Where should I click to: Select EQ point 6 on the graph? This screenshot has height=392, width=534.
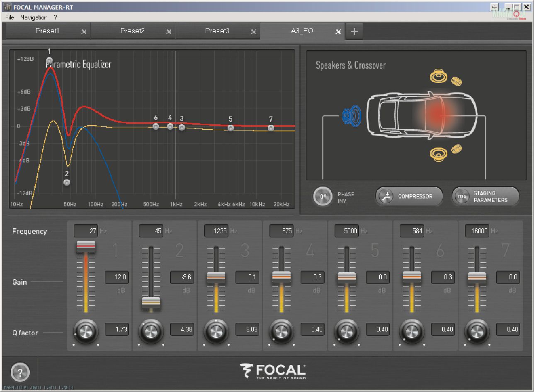(156, 126)
